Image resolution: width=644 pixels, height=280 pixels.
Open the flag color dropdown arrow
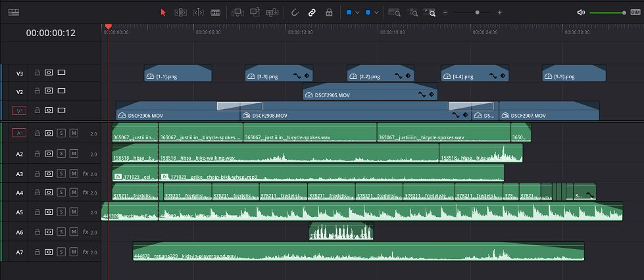357,12
